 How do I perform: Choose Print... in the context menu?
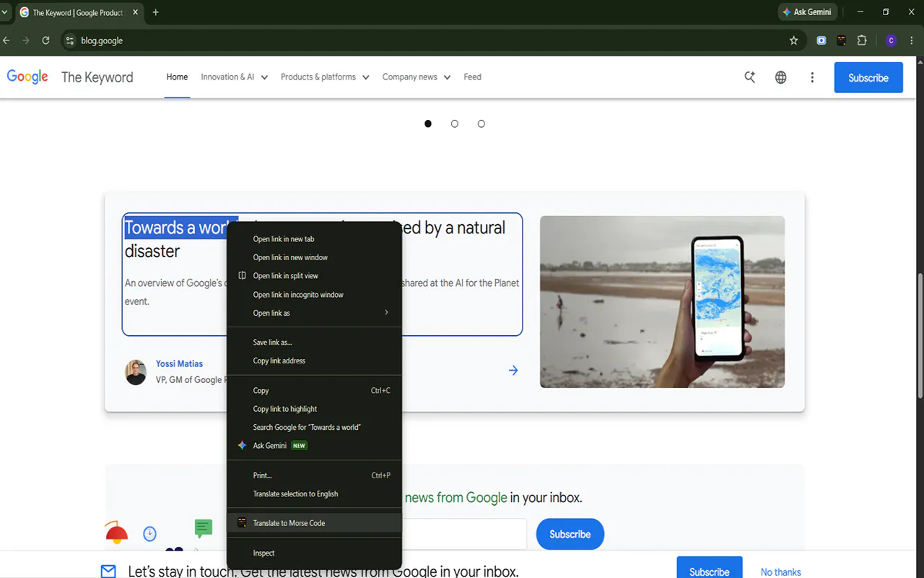point(314,475)
